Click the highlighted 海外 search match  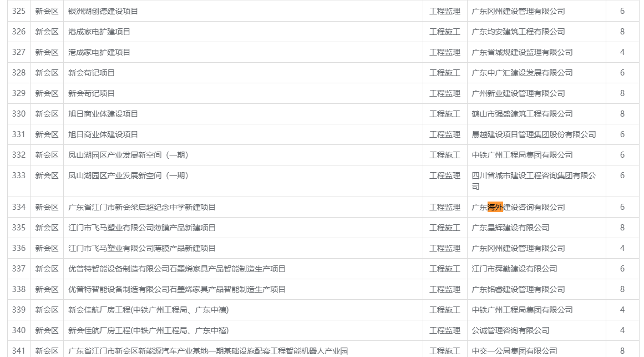pyautogui.click(x=495, y=207)
